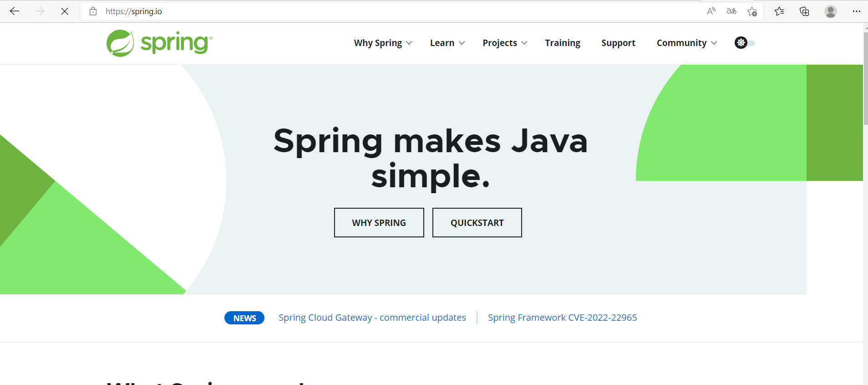This screenshot has width=868, height=385.
Task: Click the blue NEWS badge
Action: pyautogui.click(x=244, y=318)
